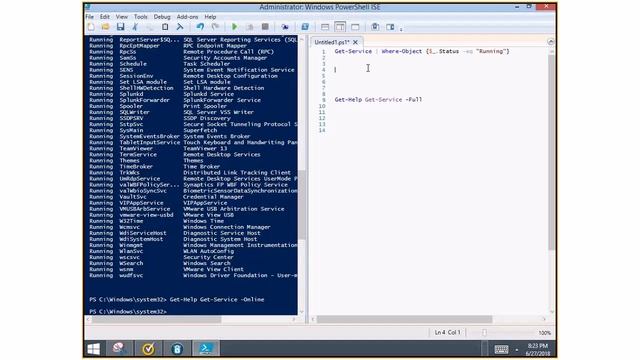Image resolution: width=640 pixels, height=360 pixels.
Task: Open the touch keyboard tray icon
Action: tap(501, 349)
